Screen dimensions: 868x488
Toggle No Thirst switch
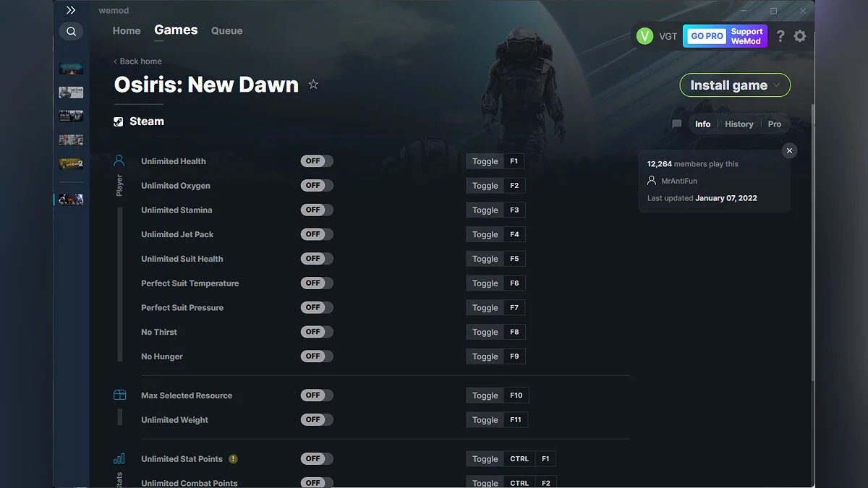point(317,332)
